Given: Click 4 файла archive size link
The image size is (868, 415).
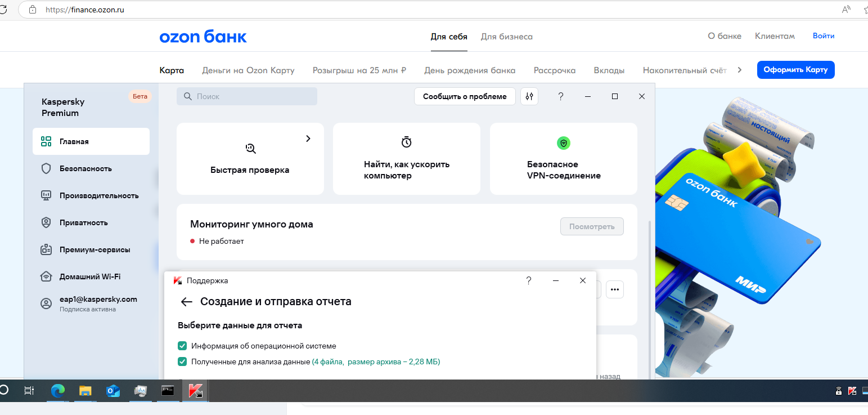Looking at the screenshot, I should pos(376,362).
